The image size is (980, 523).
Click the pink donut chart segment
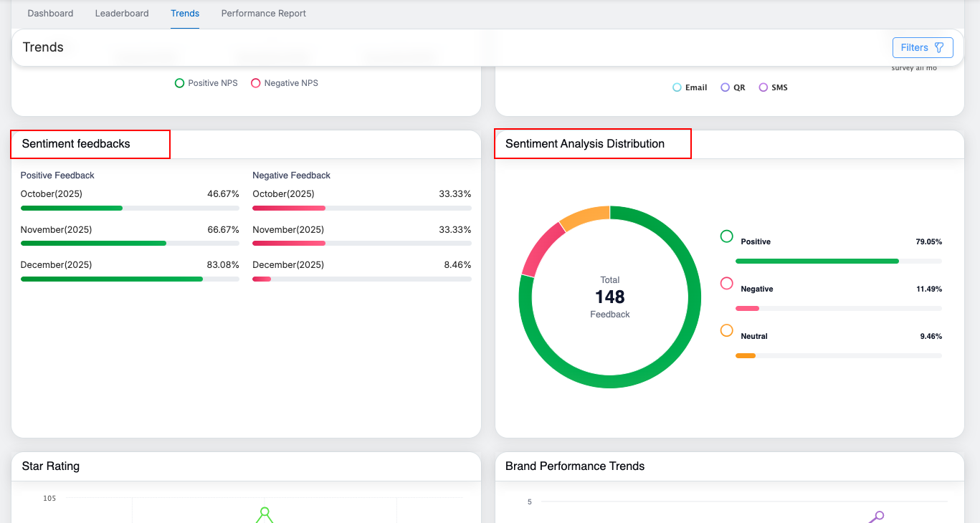(539, 248)
